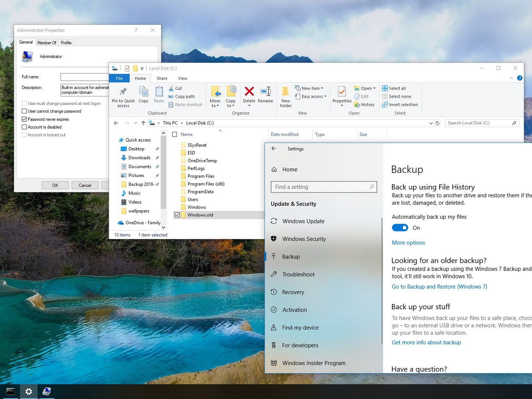Click History in the Open group
This screenshot has width=532, height=399.
[x=364, y=105]
